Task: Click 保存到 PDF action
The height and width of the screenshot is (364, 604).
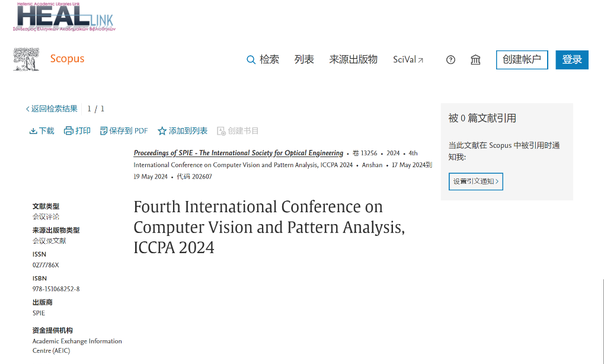Action: [x=124, y=131]
